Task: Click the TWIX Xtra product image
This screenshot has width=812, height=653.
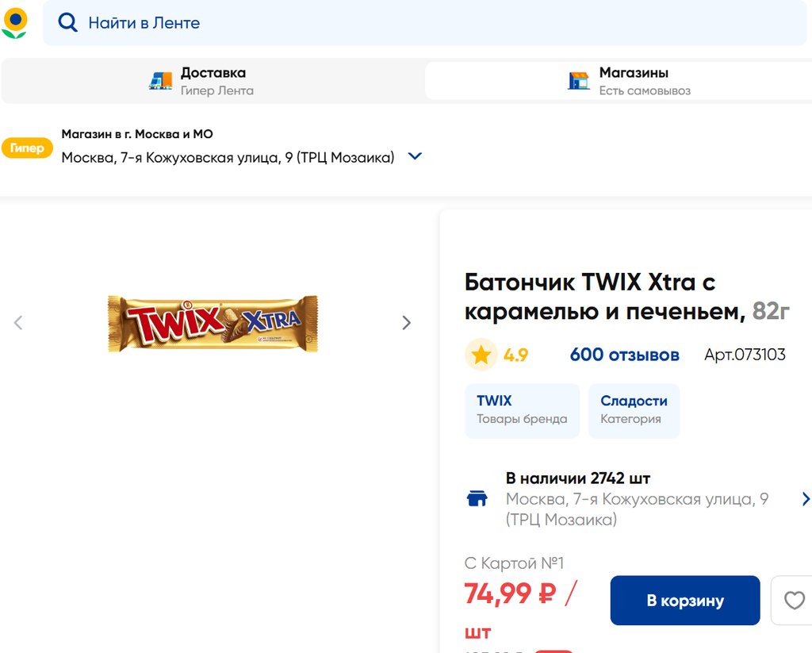Action: 213,323
